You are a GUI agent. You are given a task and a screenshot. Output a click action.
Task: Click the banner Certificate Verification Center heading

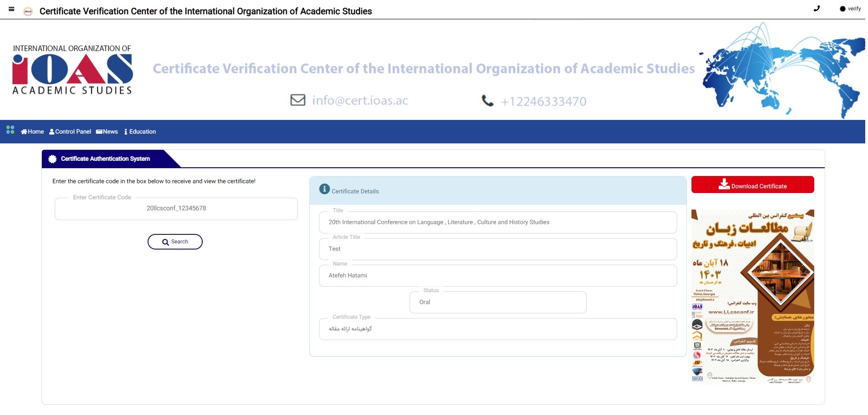pyautogui.click(x=424, y=68)
